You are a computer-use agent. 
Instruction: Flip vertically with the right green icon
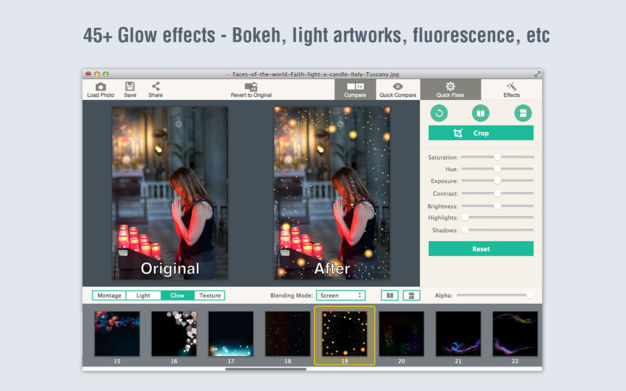523,113
